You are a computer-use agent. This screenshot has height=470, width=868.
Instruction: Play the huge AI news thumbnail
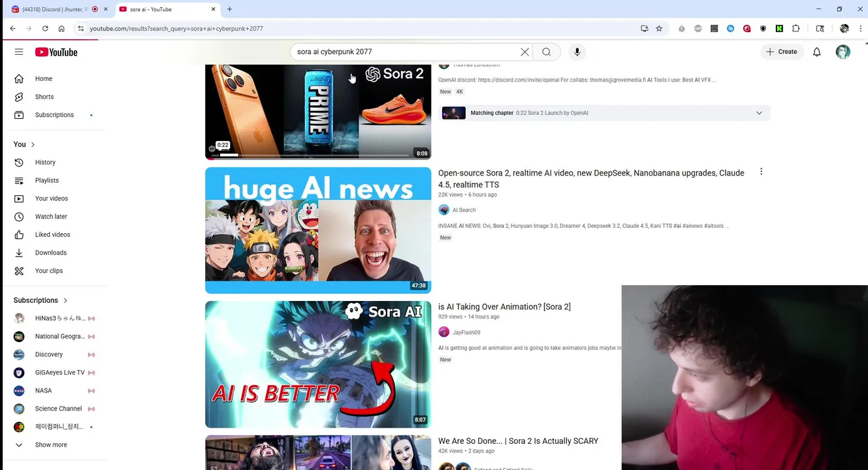point(318,230)
